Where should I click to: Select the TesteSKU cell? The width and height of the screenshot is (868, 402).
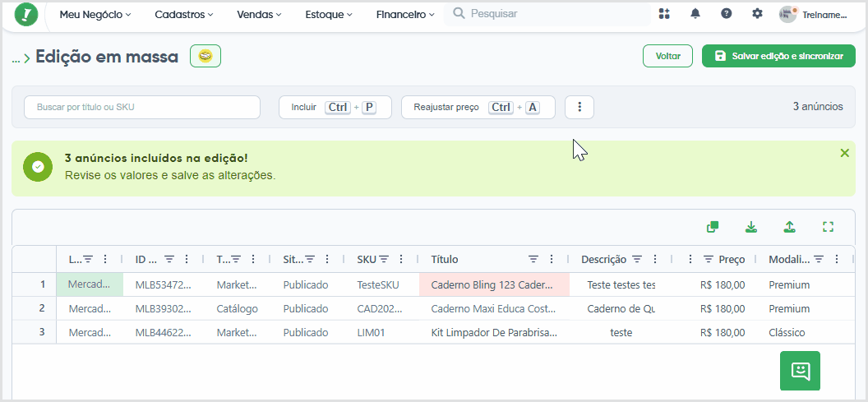pos(381,284)
